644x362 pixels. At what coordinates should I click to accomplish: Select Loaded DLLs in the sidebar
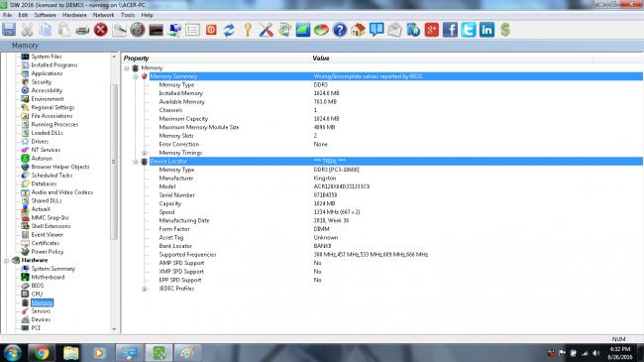pos(48,133)
